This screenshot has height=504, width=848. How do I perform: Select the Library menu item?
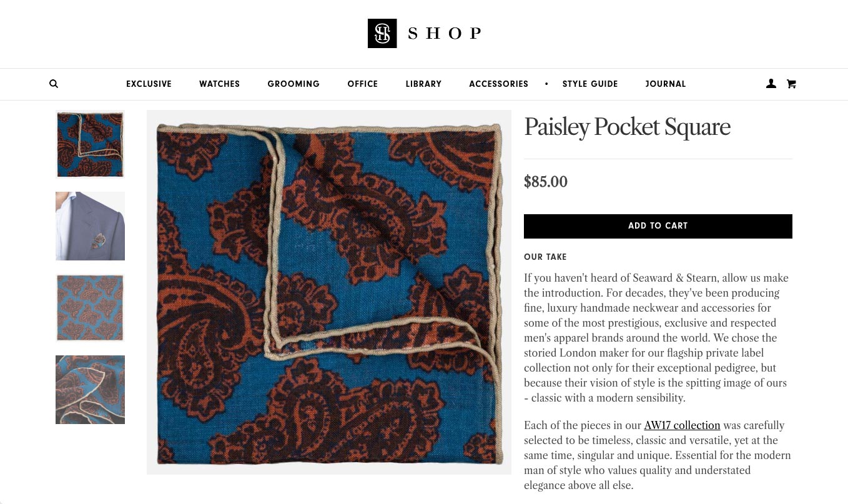click(423, 84)
